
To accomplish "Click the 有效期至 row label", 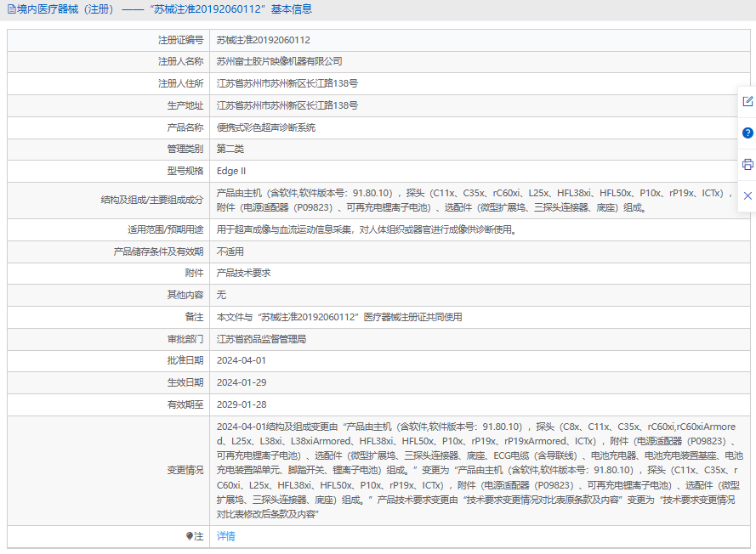I will [x=185, y=404].
